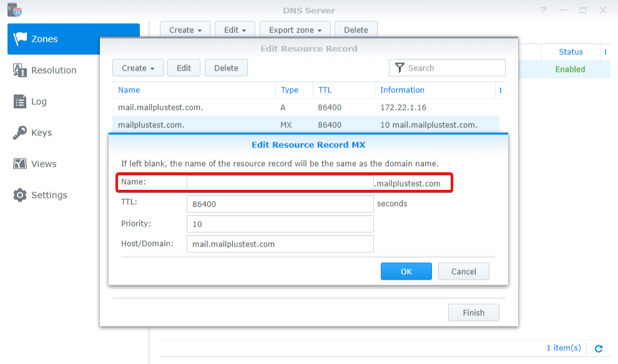The width and height of the screenshot is (618, 364).
Task: Cancel the MX record edit
Action: point(463,271)
